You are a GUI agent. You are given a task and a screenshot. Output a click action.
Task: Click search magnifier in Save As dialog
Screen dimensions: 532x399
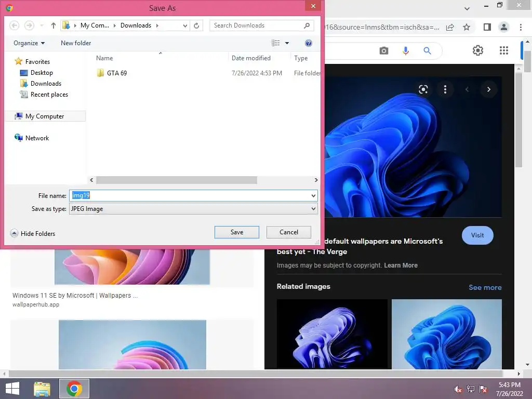click(x=307, y=25)
